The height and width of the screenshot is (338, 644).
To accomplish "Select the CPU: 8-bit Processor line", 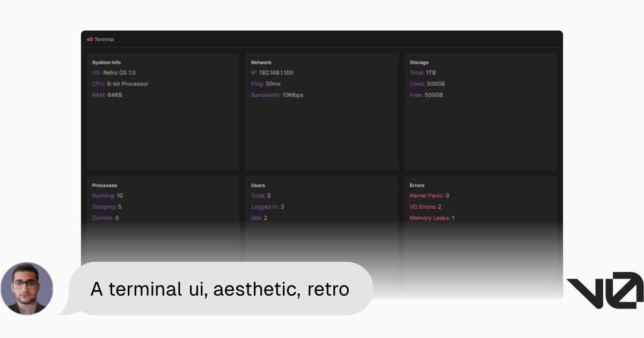I will click(120, 84).
